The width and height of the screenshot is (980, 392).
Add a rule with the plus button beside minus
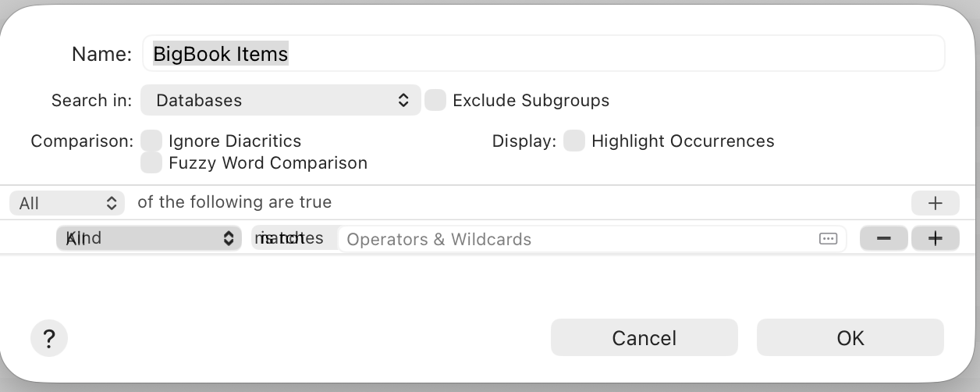935,239
